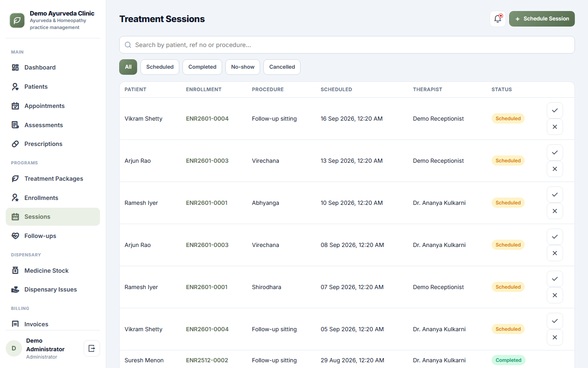Mark Arjun Rao 13 Sep session complete

555,153
